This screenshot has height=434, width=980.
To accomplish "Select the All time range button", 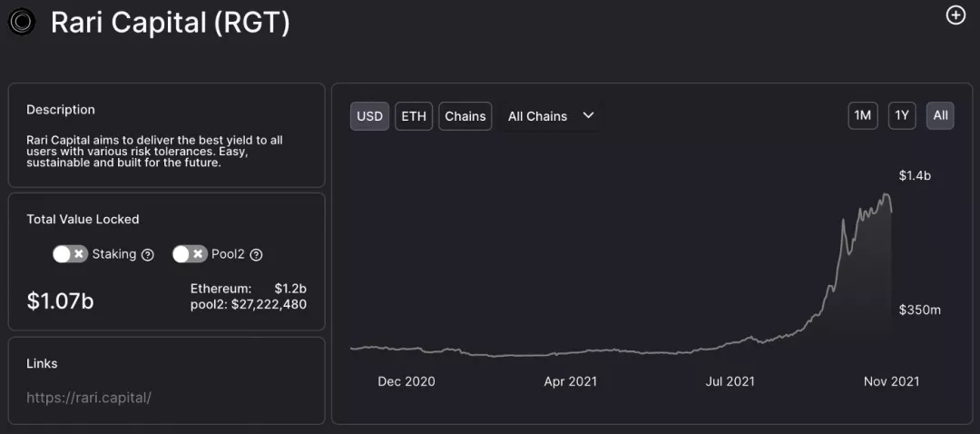I will 940,115.
